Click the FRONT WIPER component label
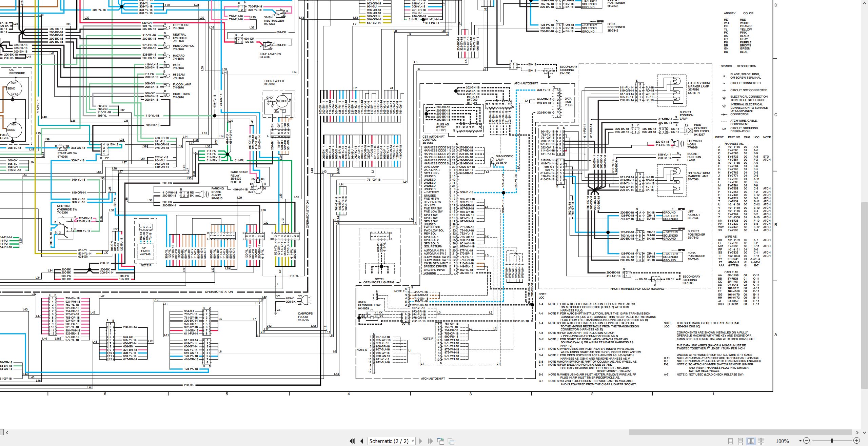Screen dimensions: 868x446 (274, 81)
